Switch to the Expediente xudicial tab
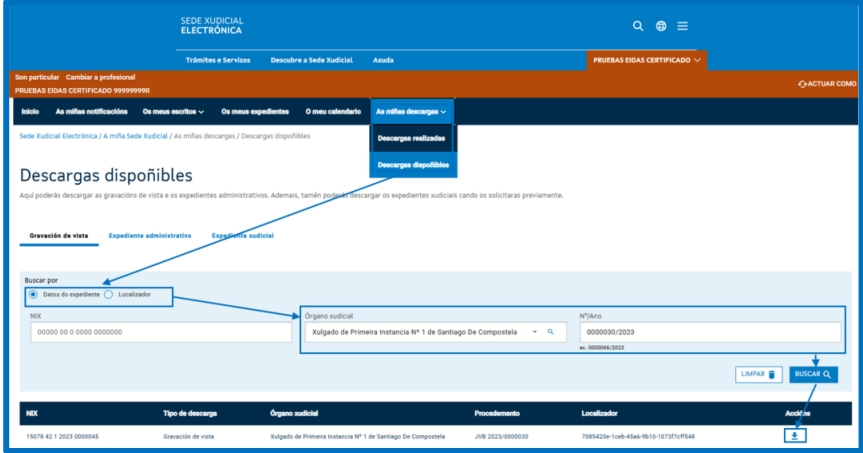The width and height of the screenshot is (863, 453). 242,235
